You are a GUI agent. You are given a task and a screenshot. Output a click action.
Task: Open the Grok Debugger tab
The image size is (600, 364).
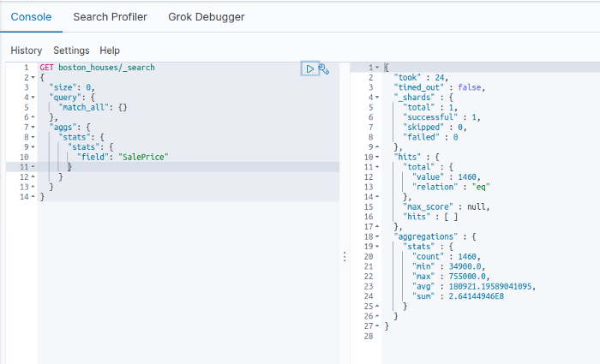[207, 17]
